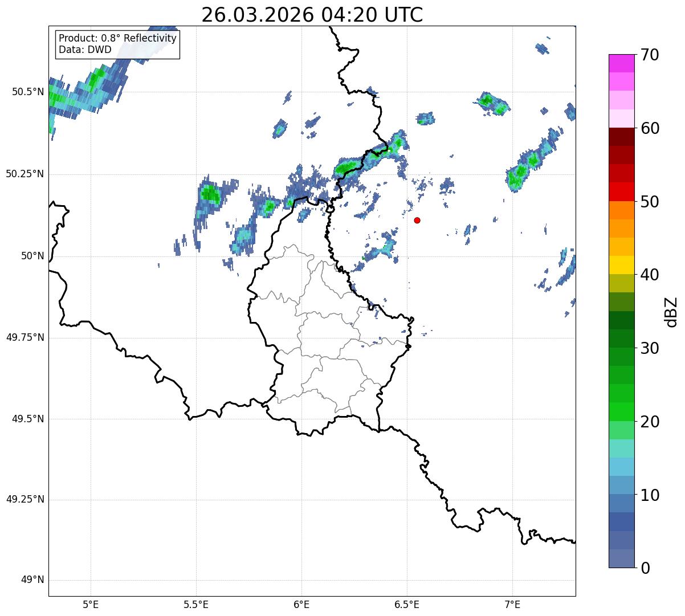Viewport: 685px width, 616px height.
Task: Click the latitude label '49.5°N'
Action: tap(28, 419)
